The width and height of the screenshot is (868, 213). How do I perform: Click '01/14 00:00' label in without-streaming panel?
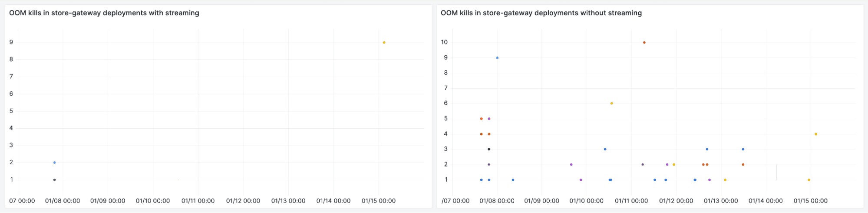coord(766,201)
